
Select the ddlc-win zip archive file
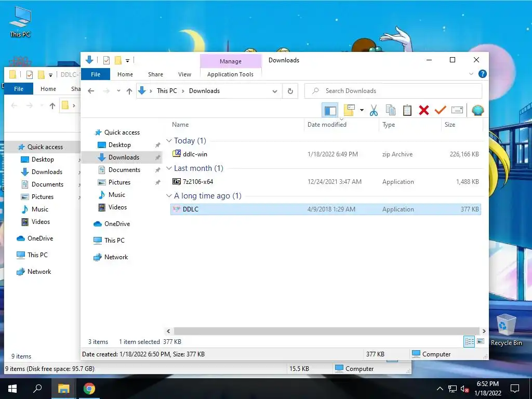point(325,154)
